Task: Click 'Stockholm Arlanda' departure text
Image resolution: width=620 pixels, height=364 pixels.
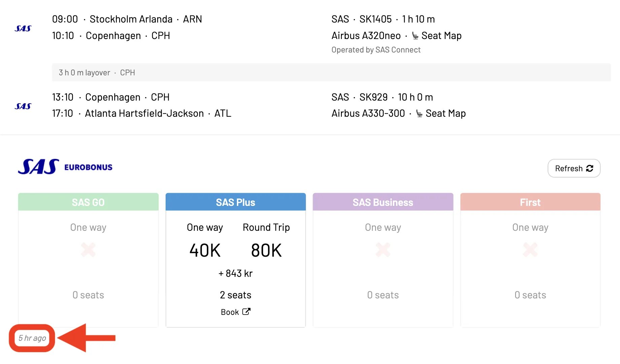Action: pos(131,19)
